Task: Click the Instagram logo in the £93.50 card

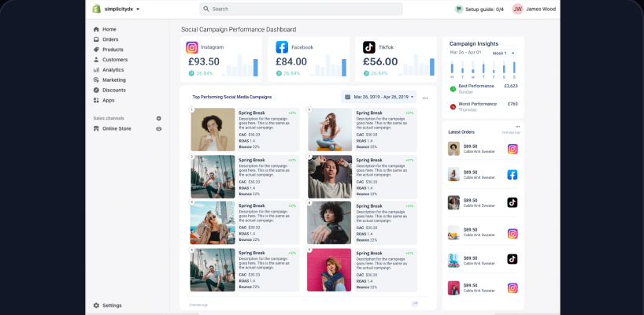Action: 192,47
